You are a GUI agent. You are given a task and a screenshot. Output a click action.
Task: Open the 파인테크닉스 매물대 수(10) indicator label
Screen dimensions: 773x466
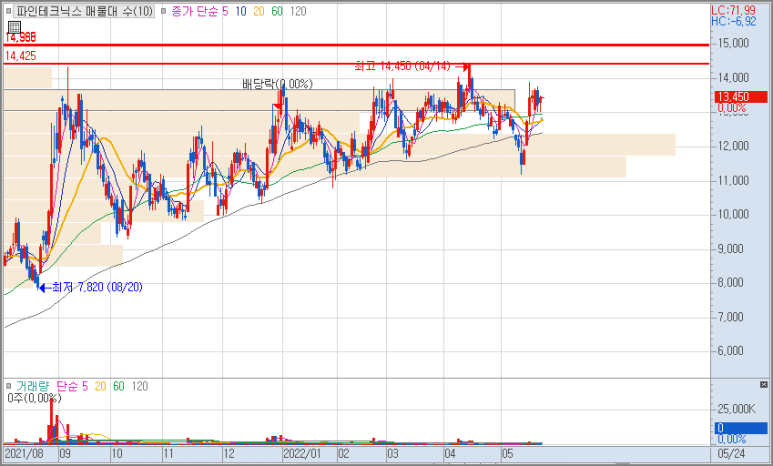pyautogui.click(x=84, y=11)
